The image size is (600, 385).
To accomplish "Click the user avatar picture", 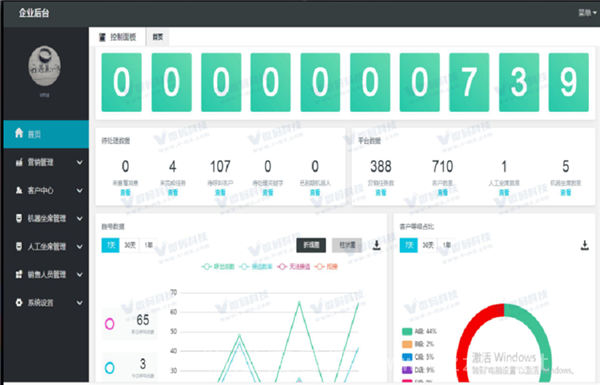I will tap(44, 66).
